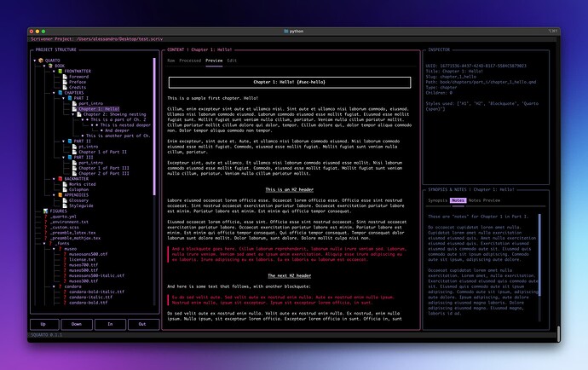
Task: Collapse the Chapter 2: Showing nesting arrow
Action: [x=73, y=114]
